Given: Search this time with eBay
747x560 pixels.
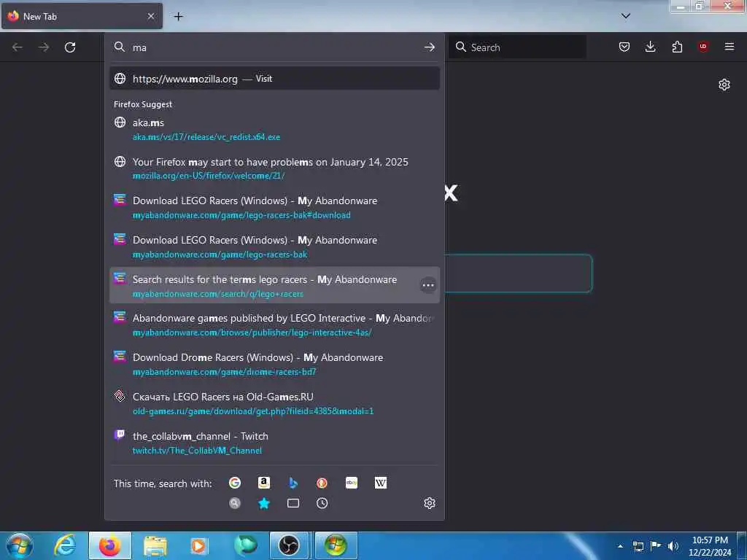Looking at the screenshot, I should tap(352, 483).
